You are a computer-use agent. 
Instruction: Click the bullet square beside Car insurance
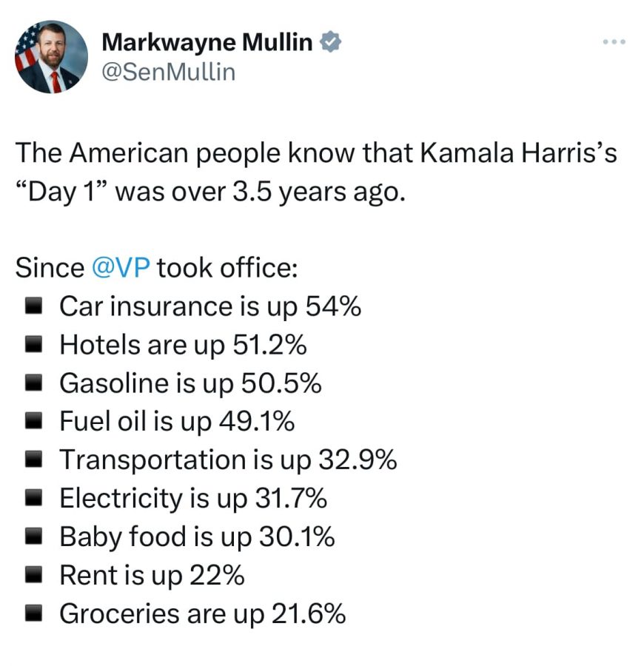click(x=32, y=306)
